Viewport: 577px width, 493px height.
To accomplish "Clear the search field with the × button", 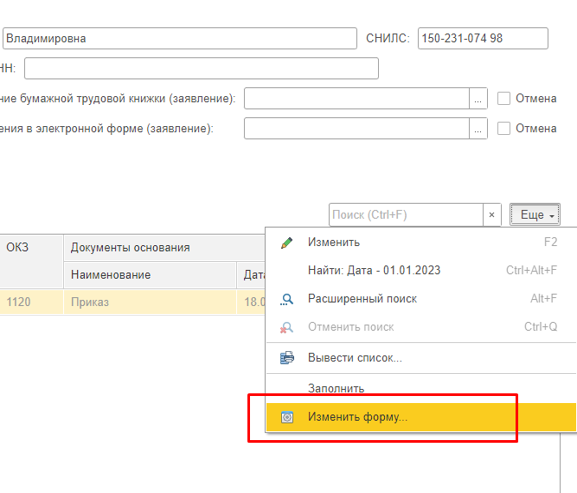I will tap(492, 215).
